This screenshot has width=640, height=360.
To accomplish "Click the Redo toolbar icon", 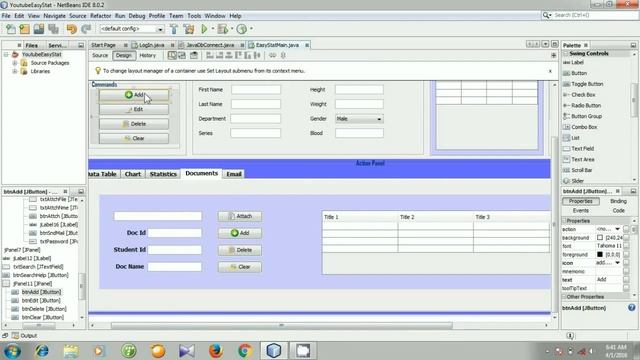I will coord(86,29).
